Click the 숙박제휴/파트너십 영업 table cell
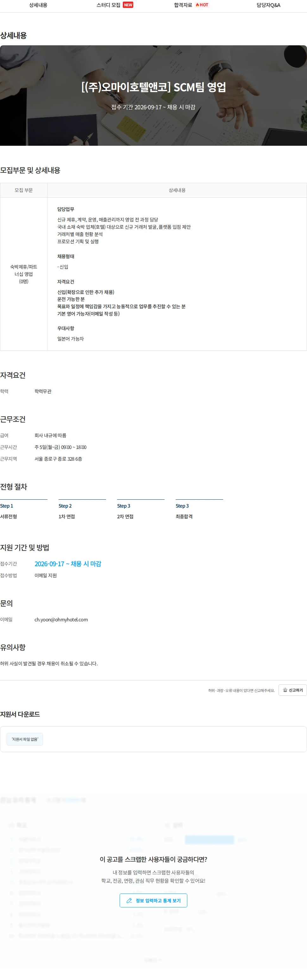Viewport: 307px width, 980px height. 23,274
